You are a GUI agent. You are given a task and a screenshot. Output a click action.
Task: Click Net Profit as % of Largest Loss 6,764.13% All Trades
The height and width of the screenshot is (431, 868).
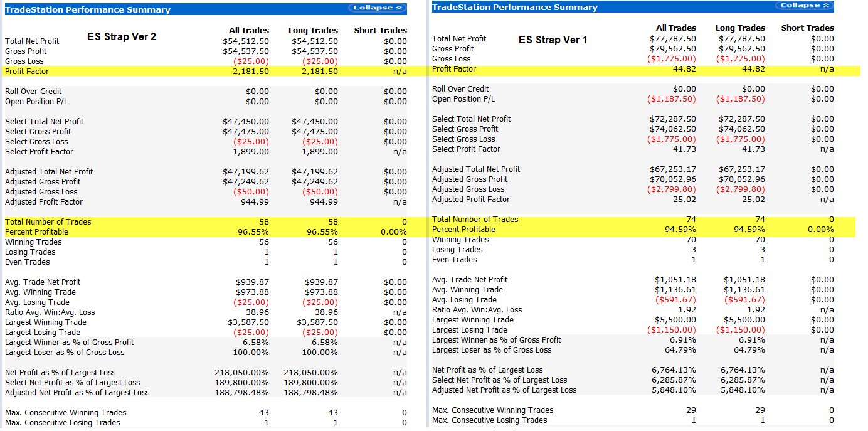point(674,370)
